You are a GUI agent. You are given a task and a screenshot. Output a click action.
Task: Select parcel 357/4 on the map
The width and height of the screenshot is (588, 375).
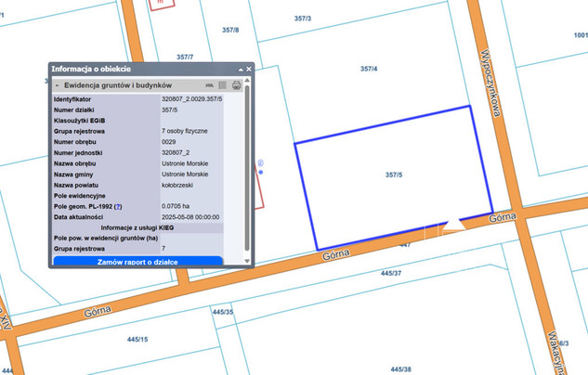click(368, 69)
